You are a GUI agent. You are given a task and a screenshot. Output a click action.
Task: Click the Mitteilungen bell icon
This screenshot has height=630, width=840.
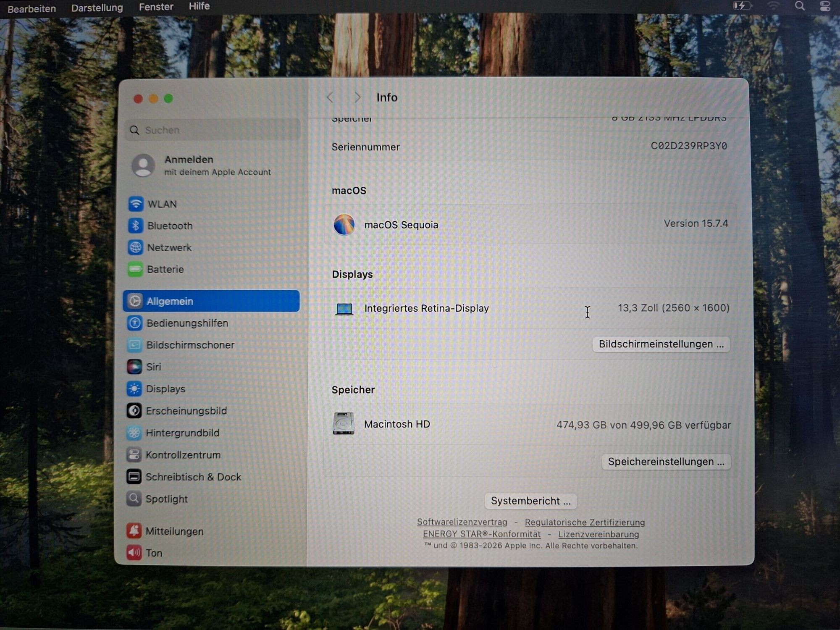[134, 531]
